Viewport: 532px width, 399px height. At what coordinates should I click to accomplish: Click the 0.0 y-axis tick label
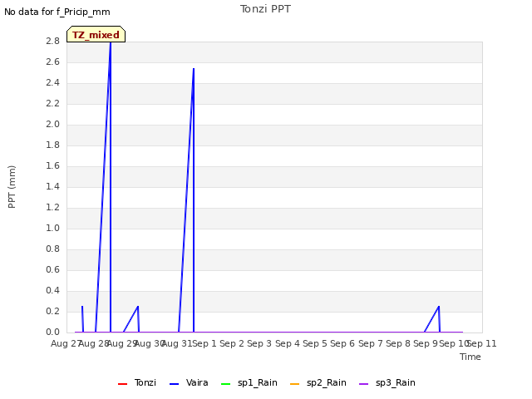[52, 332]
